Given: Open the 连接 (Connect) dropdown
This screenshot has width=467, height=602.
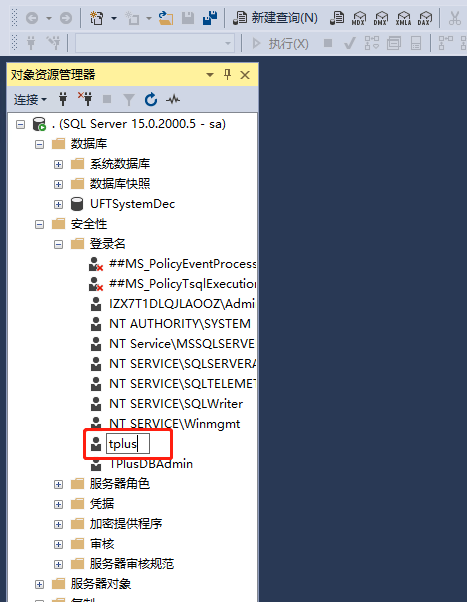Looking at the screenshot, I should click(x=30, y=100).
